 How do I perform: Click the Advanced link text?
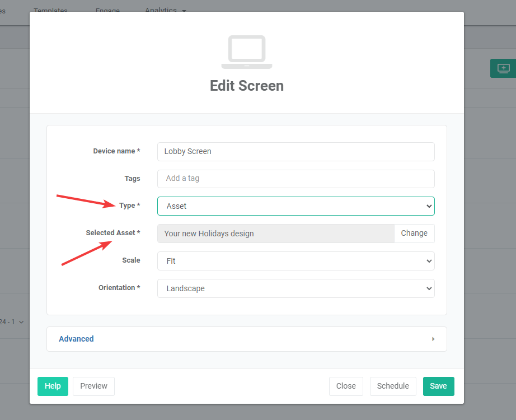tap(76, 339)
